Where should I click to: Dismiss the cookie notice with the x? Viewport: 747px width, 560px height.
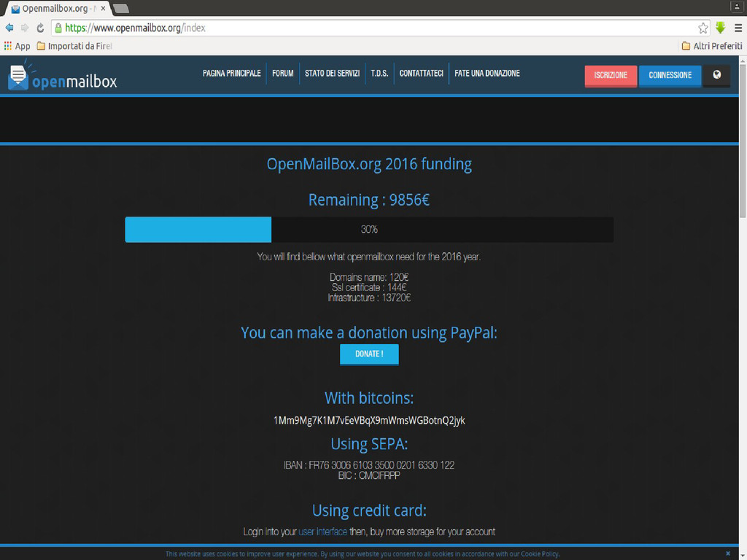727,553
